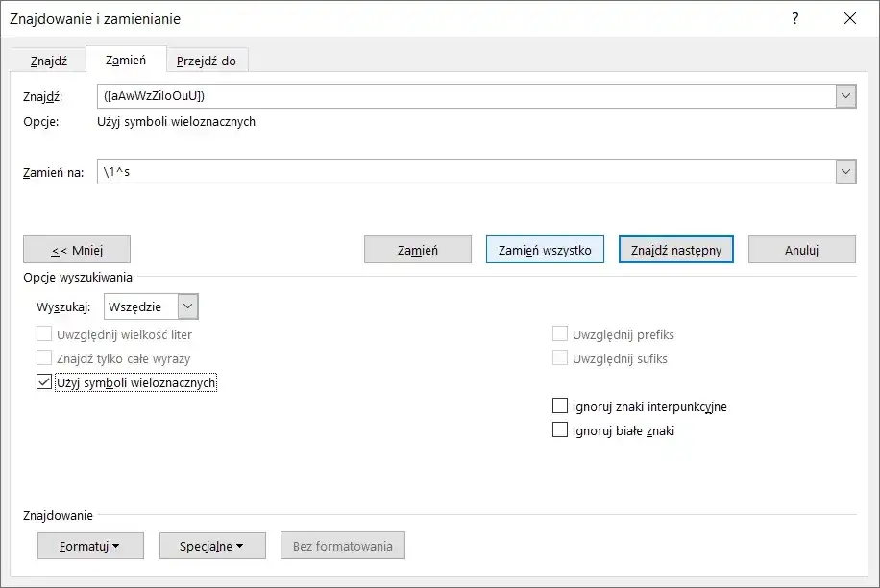Close the Find and Replace dialog
Image resolution: width=880 pixels, height=588 pixels.
[x=849, y=18]
